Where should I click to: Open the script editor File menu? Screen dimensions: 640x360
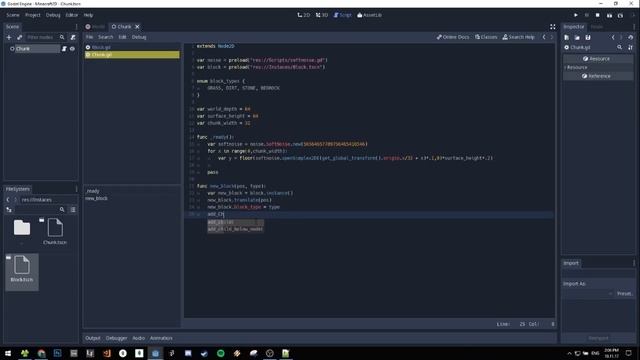[89, 37]
